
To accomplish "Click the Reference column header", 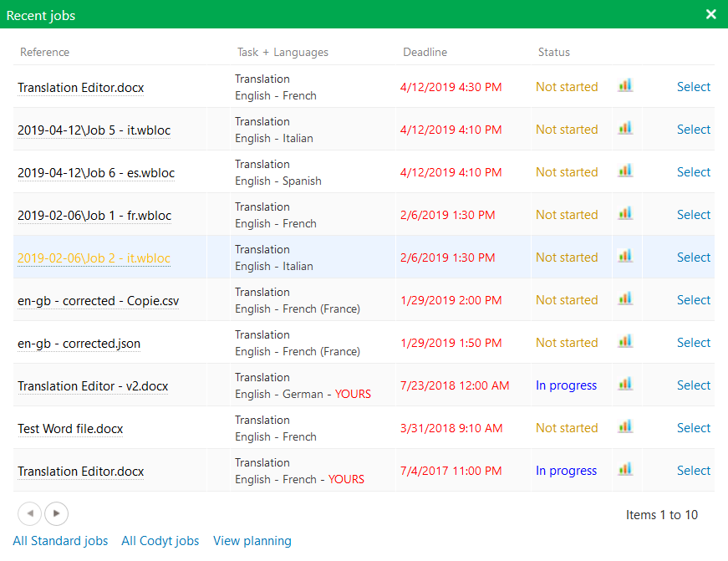I will [44, 52].
